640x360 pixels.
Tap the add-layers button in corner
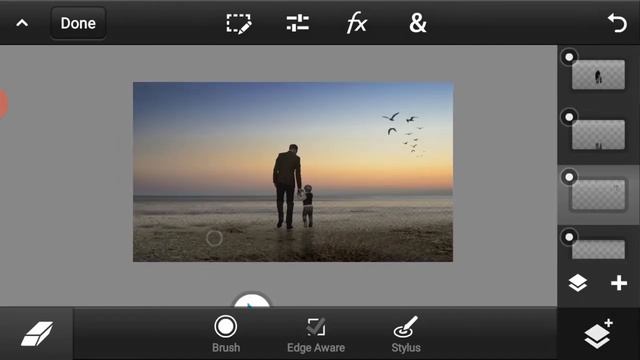click(598, 334)
